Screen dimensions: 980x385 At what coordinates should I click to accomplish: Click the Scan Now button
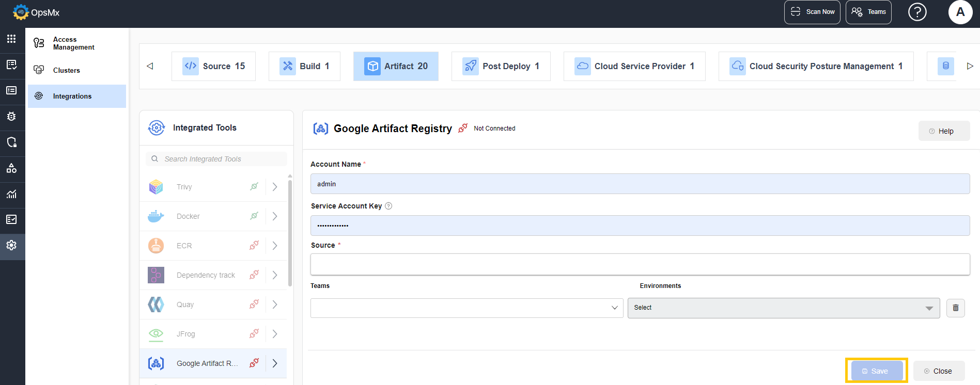[x=812, y=12]
